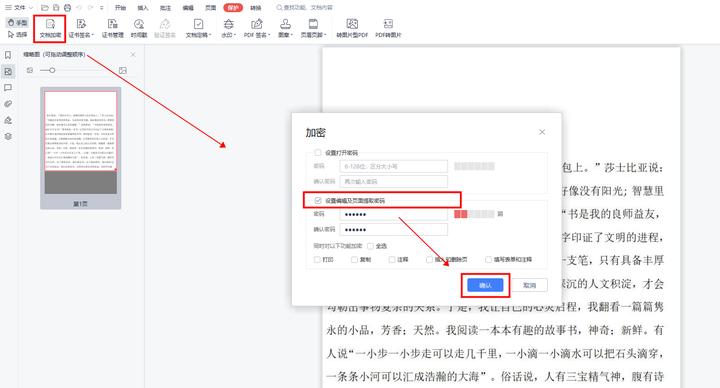The image size is (720, 388).
Task: Switch to the 批注 tab
Action: tap(165, 8)
